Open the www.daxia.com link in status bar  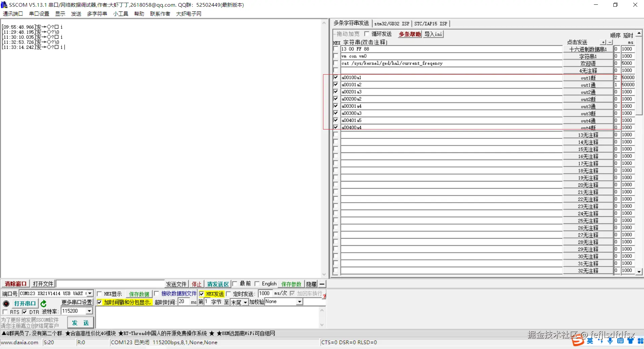(x=20, y=342)
